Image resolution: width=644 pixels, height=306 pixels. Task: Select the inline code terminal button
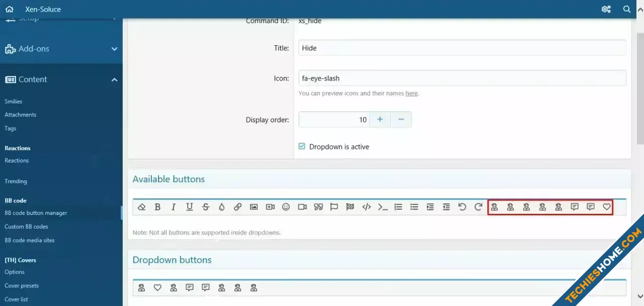click(383, 207)
